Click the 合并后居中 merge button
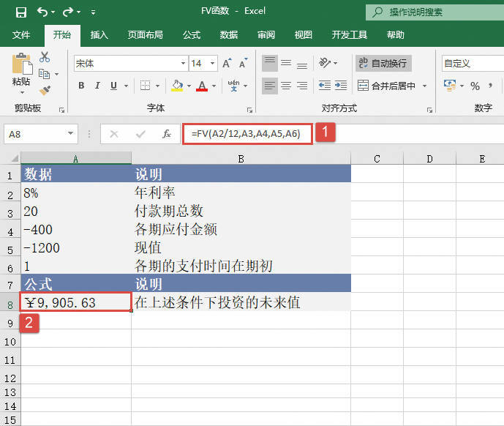The image size is (504, 426). pyautogui.click(x=388, y=86)
